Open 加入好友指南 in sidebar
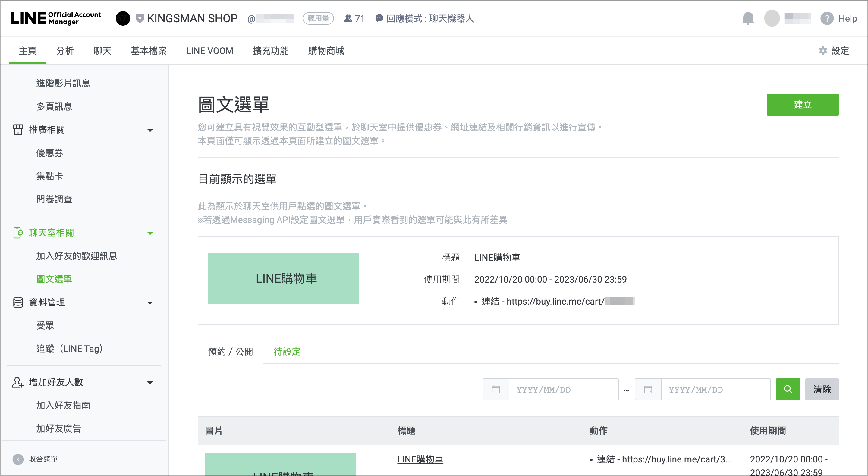Screen dimensions: 868x476 [x=63, y=405]
